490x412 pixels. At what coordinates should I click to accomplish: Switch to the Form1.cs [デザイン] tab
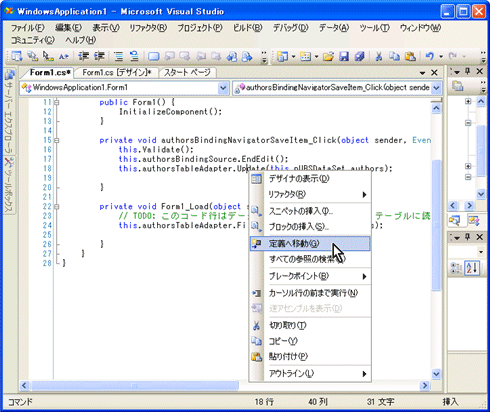[x=117, y=72]
